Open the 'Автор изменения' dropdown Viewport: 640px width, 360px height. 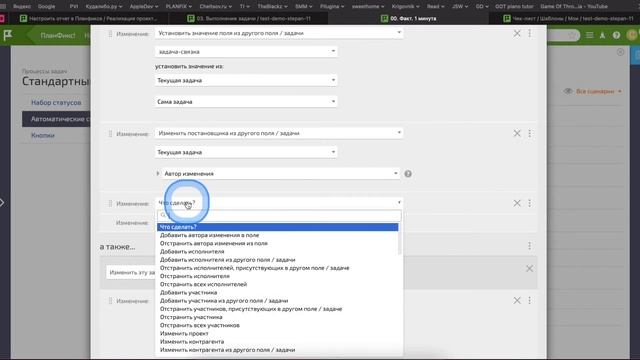click(x=281, y=174)
